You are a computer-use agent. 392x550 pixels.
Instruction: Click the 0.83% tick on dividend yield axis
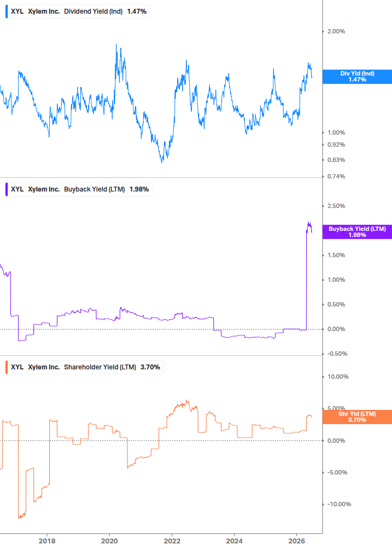[336, 160]
